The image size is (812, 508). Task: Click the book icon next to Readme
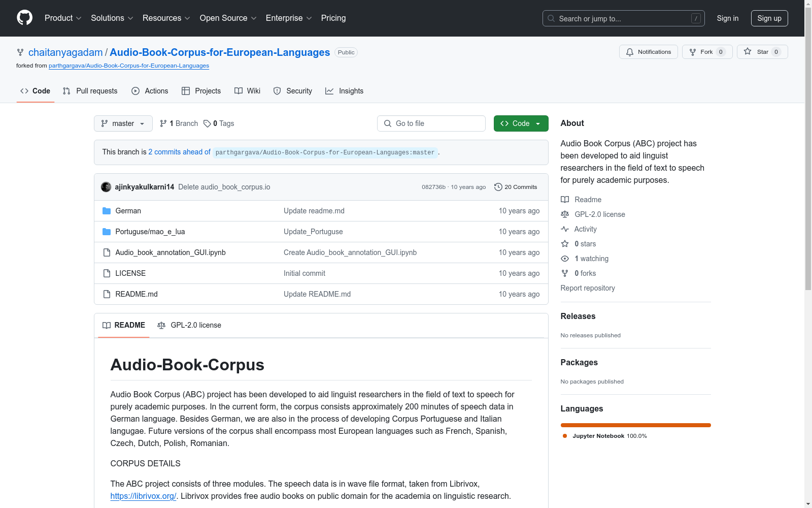pos(565,200)
